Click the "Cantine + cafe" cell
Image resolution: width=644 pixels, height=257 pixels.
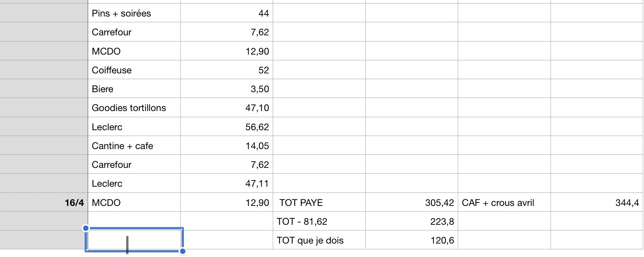[134, 146]
